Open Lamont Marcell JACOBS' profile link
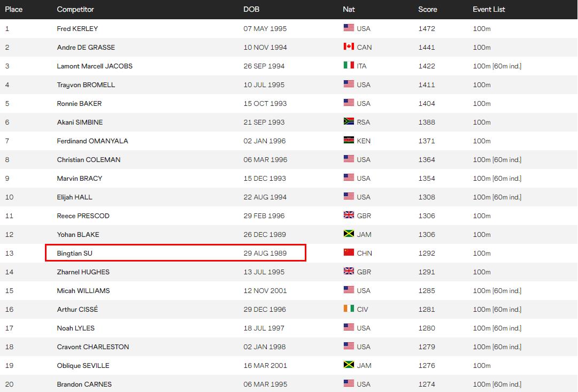This screenshot has width=578, height=392. point(95,66)
